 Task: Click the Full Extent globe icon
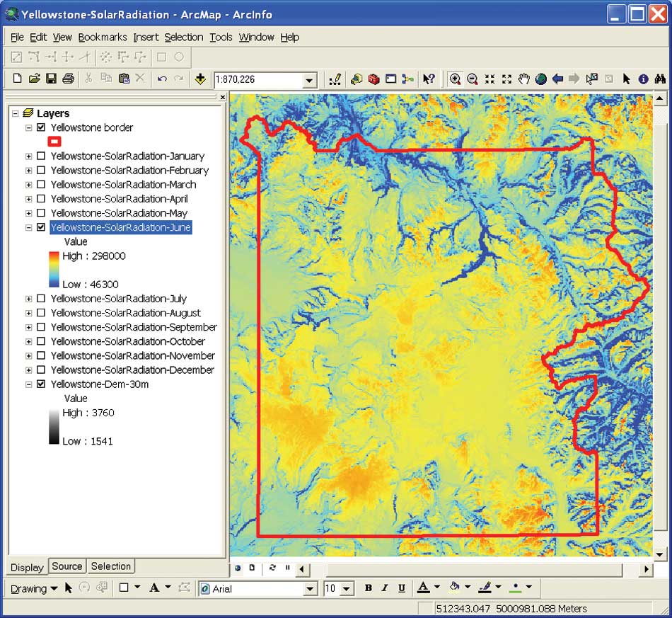[x=541, y=79]
